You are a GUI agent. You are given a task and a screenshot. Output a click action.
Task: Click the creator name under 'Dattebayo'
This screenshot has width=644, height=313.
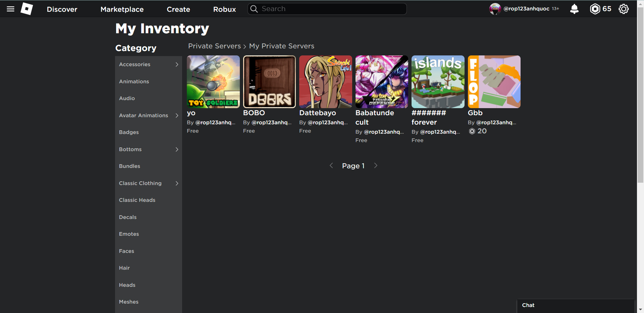click(328, 123)
